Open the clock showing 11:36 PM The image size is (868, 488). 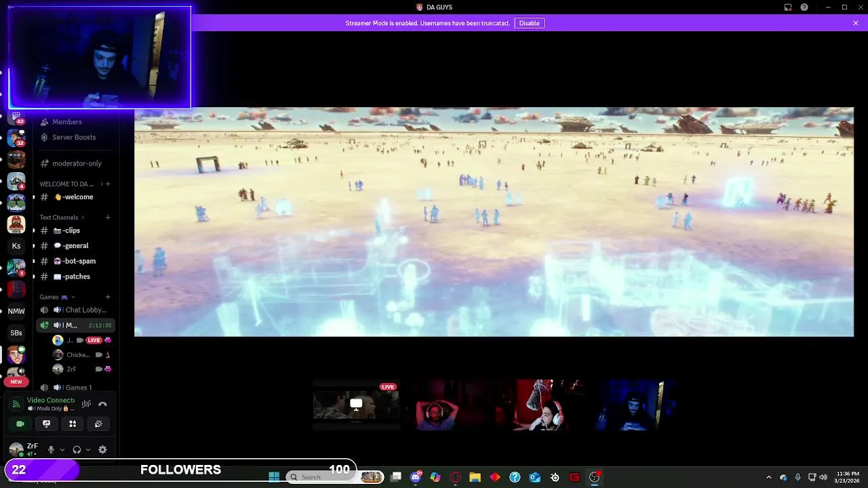(848, 477)
